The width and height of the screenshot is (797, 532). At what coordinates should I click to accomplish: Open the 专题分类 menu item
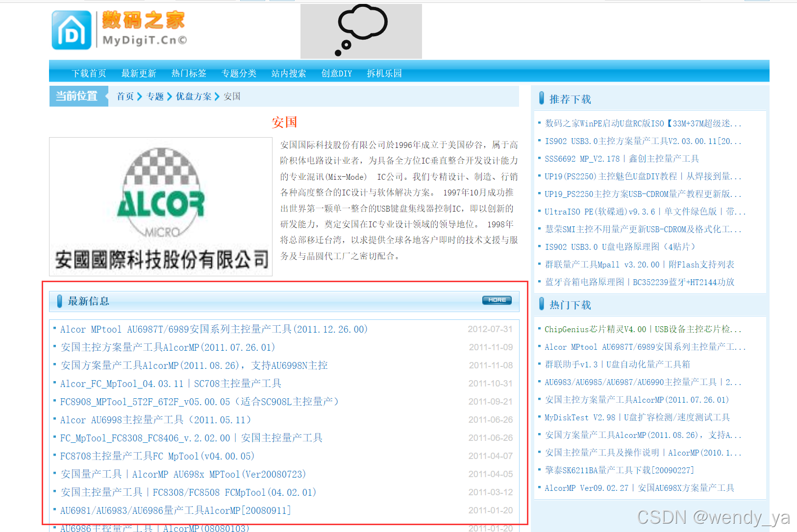(239, 73)
